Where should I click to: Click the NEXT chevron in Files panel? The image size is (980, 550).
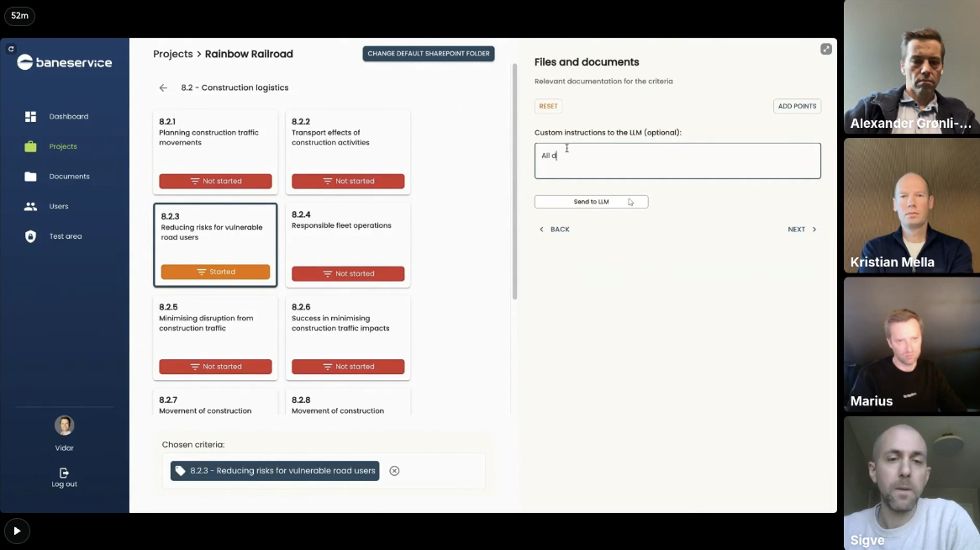[814, 230]
